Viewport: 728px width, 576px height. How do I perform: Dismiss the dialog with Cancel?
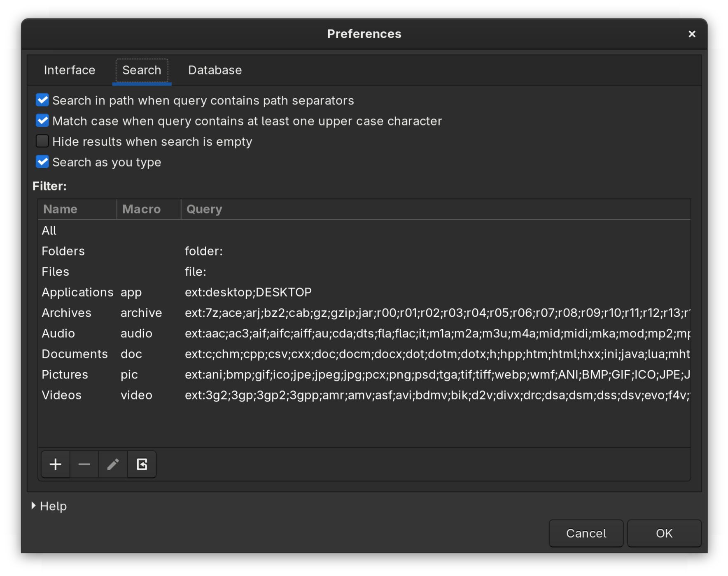point(586,533)
